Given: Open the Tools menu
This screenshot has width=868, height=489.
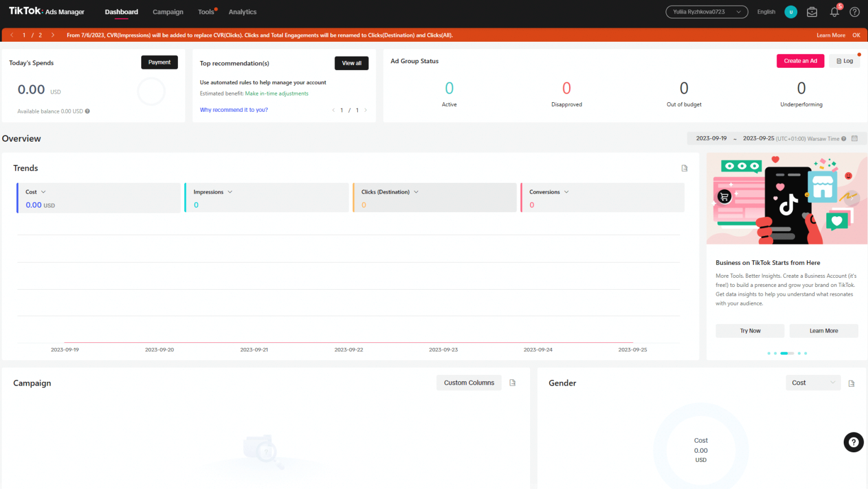Looking at the screenshot, I should [x=205, y=11].
